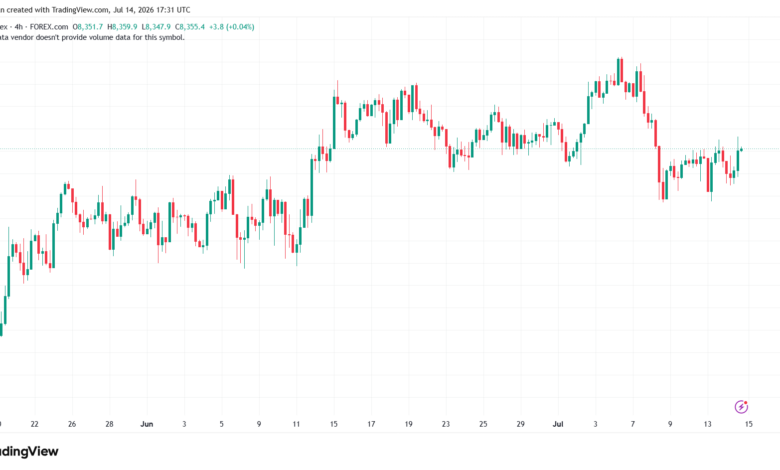The image size is (780, 470).
Task: Select the low value 8,347.9
Action: pyautogui.click(x=156, y=27)
